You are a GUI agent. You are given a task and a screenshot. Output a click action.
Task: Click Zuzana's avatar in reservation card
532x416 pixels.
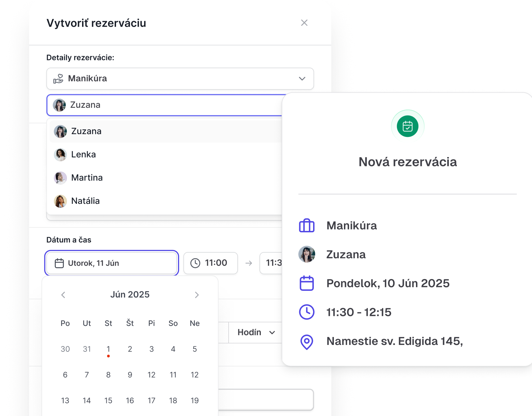click(x=307, y=254)
